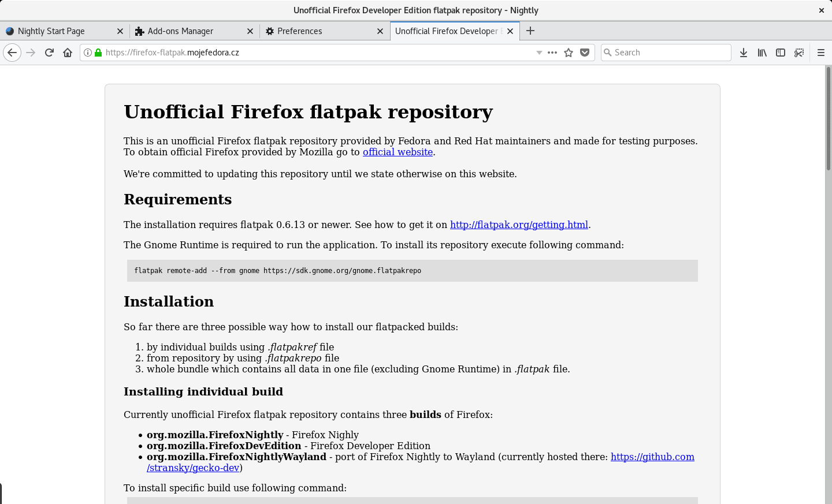832x504 pixels.
Task: Close the Nightly browser window
Action: [x=822, y=10]
